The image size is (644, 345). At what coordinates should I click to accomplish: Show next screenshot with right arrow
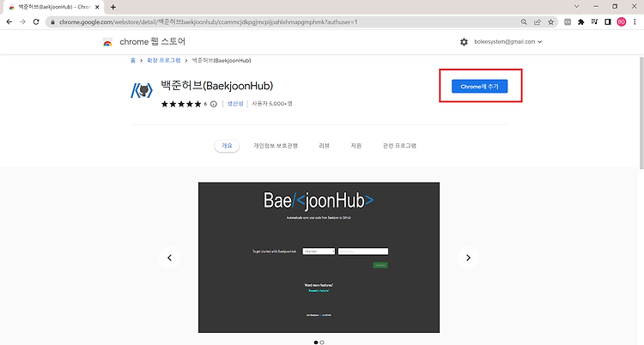pos(468,257)
